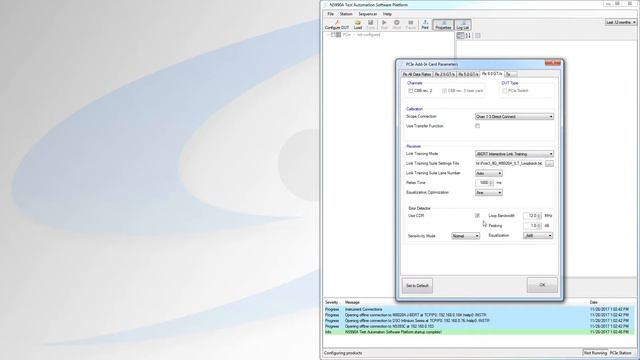Select the alphabetical sort icon in properties panel
640x360 pixels.
point(468,36)
